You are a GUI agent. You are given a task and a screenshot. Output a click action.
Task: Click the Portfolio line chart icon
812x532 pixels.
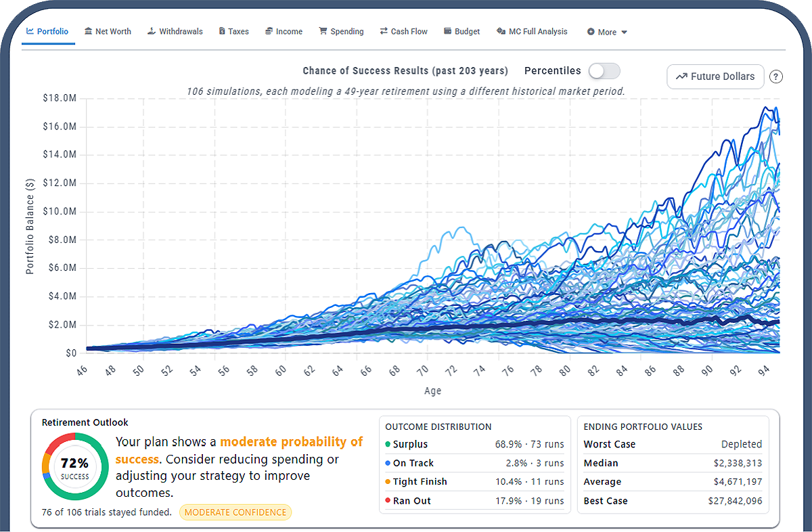[31, 31]
